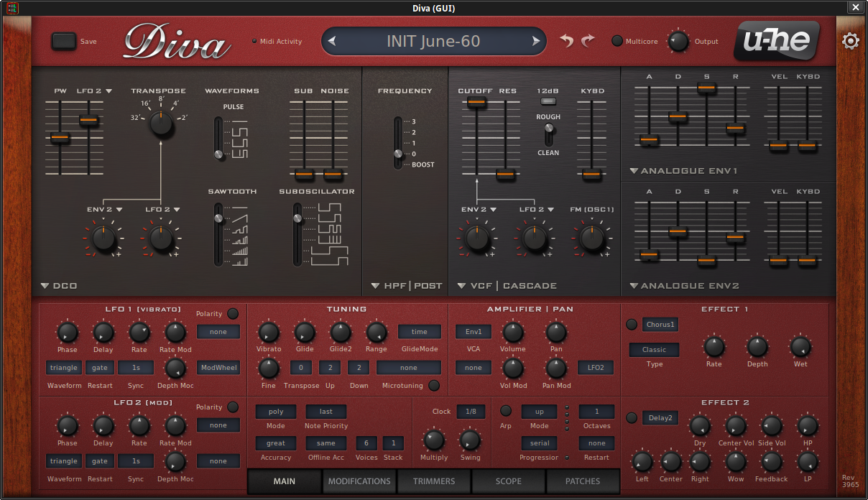Click the DCO ENV 2 modulation knob

coord(103,239)
